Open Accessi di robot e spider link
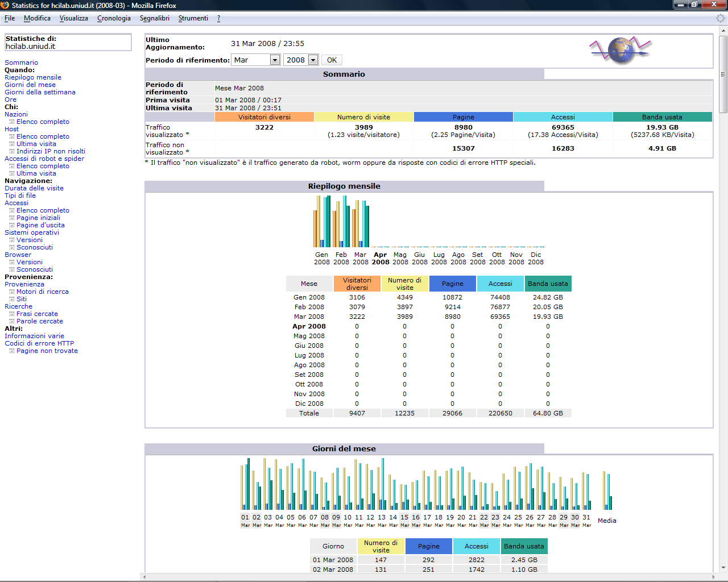Image resolution: width=728 pixels, height=582 pixels. (x=44, y=159)
